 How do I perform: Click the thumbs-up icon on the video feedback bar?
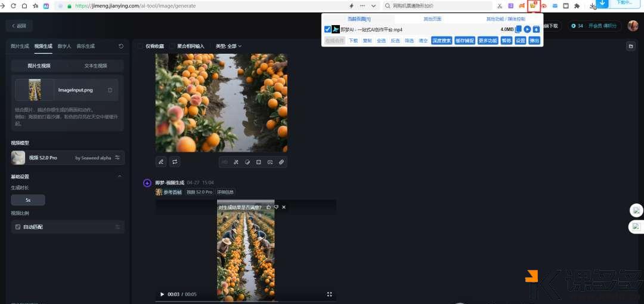[268, 207]
